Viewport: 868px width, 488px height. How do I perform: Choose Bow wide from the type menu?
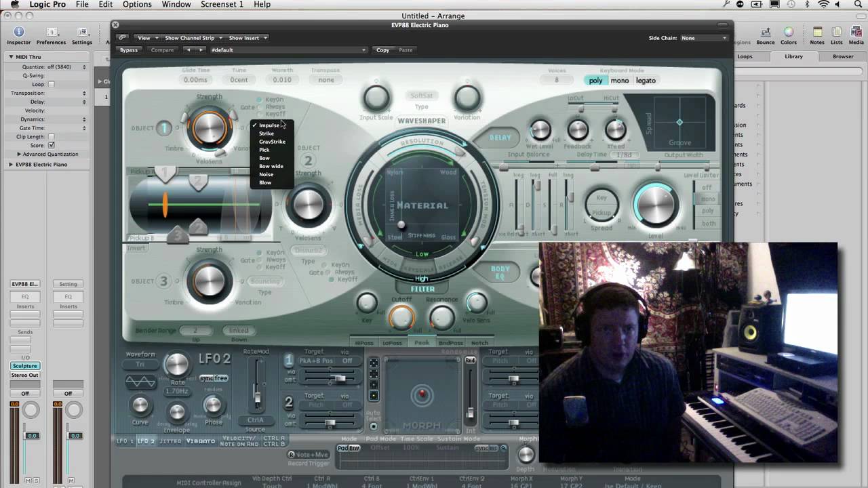pos(271,166)
